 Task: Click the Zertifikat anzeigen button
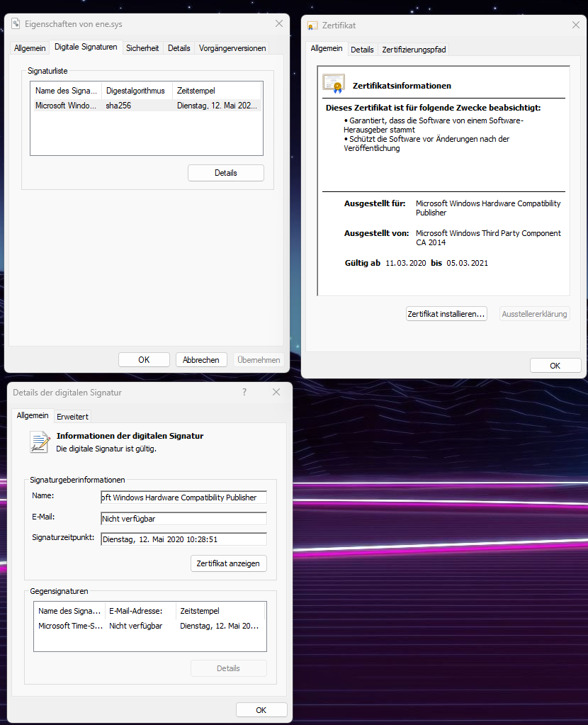tap(228, 563)
